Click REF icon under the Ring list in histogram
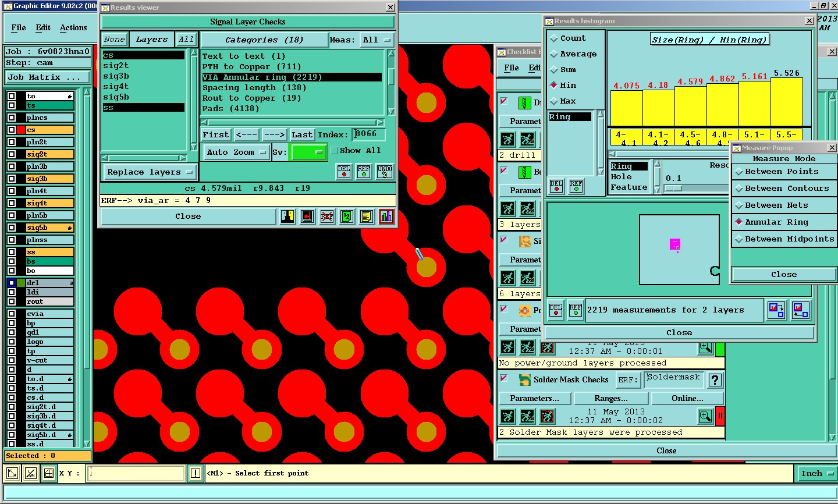Image resolution: width=838 pixels, height=504 pixels. click(576, 186)
